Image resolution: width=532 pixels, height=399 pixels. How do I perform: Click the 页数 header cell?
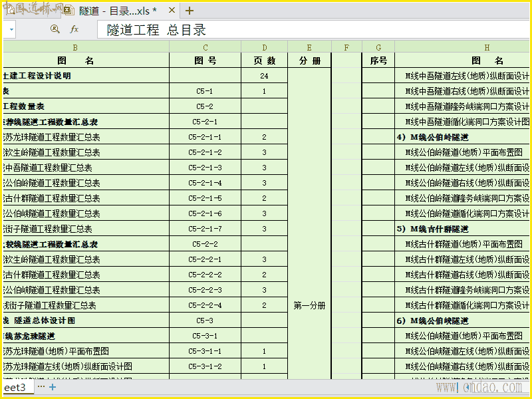click(264, 61)
